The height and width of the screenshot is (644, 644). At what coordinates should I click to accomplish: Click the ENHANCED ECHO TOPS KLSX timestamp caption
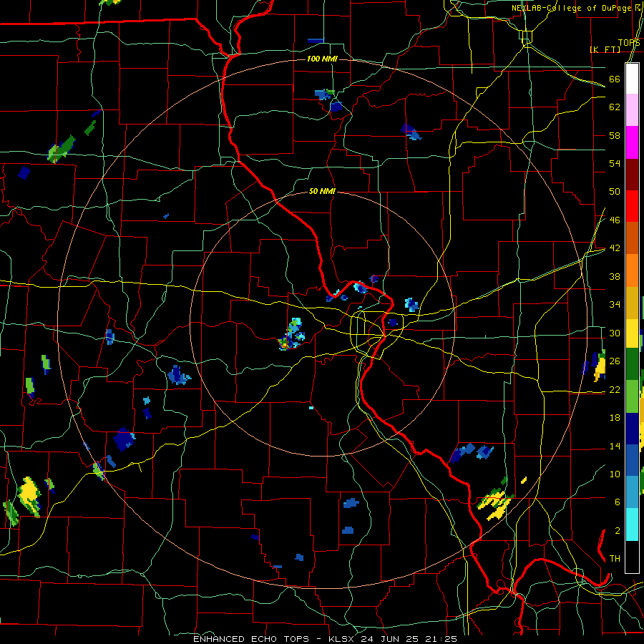(x=325, y=639)
